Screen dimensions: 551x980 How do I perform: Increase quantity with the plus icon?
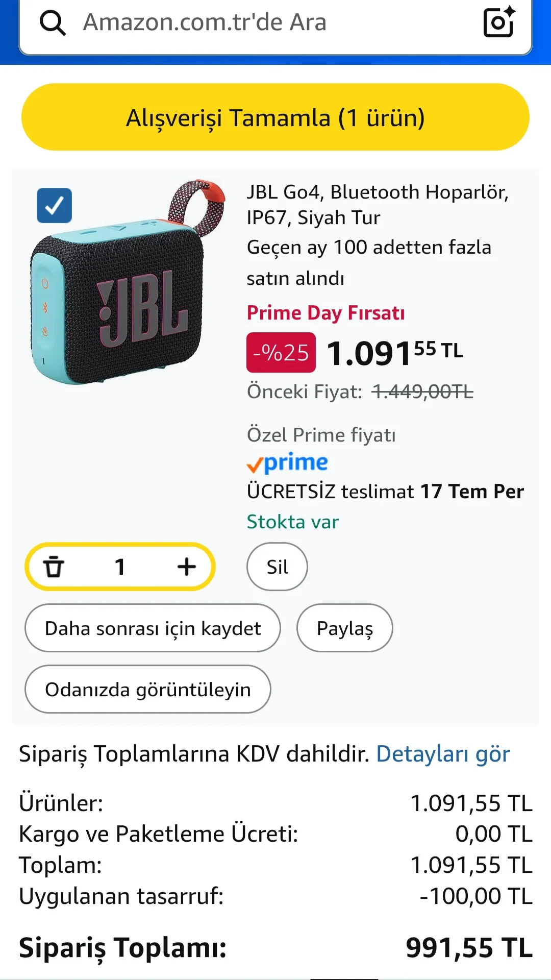point(187,567)
